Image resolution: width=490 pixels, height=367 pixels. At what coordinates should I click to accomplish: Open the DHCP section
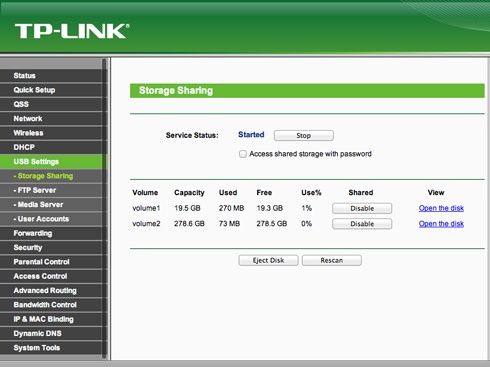(x=51, y=147)
